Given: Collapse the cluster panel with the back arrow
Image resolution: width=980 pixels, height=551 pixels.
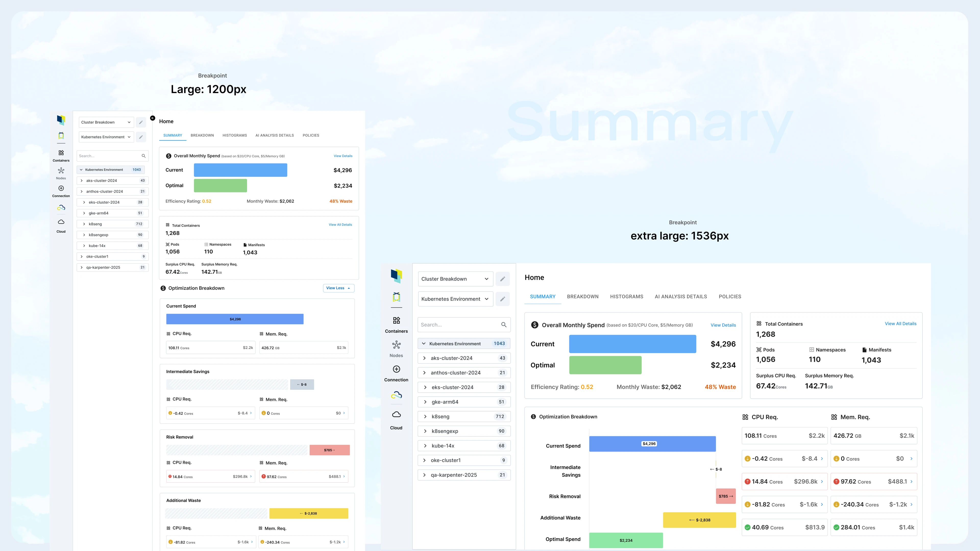Looking at the screenshot, I should [x=153, y=118].
